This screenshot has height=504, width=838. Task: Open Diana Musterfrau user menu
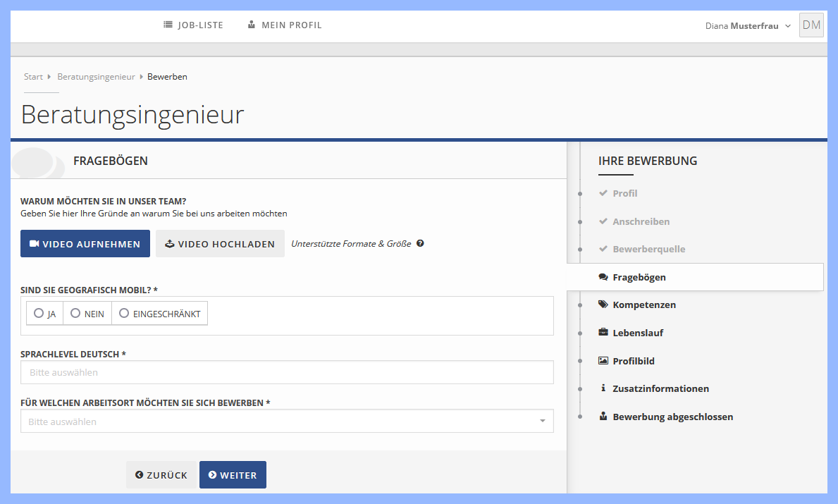click(x=747, y=26)
